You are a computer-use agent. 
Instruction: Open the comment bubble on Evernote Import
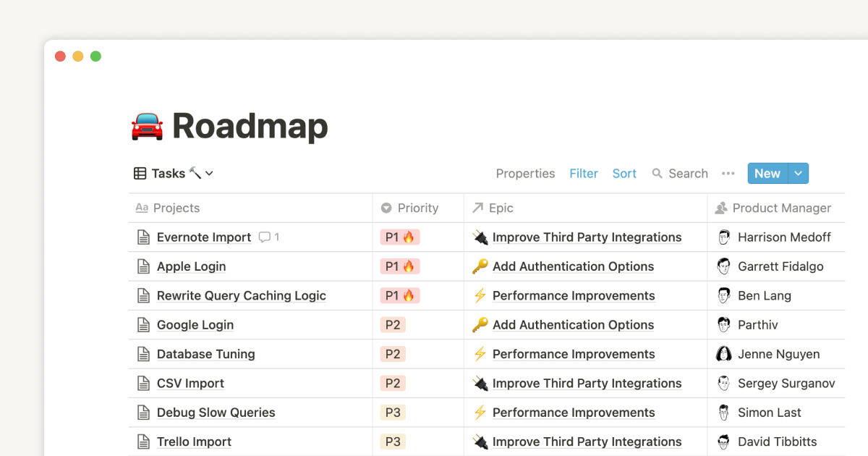[265, 237]
